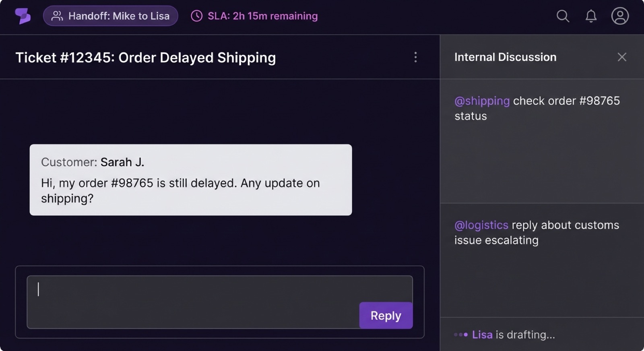
Task: Click the people icon in Handoff pill
Action: 57,16
